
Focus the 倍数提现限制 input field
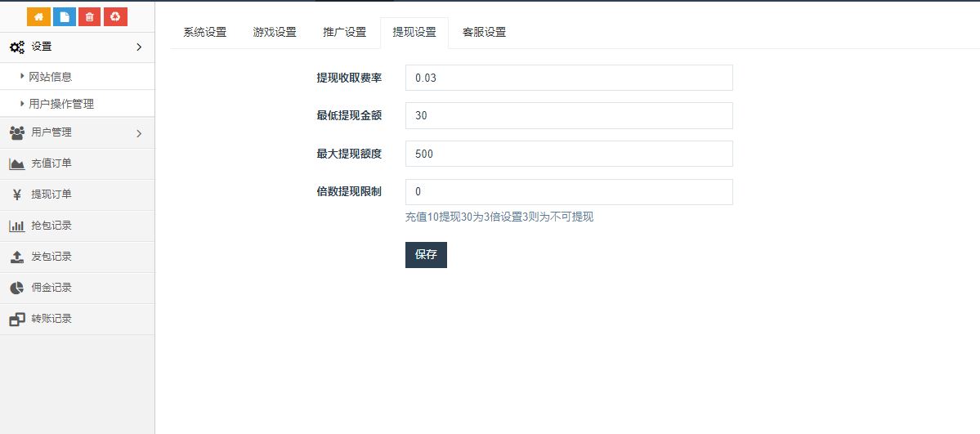click(x=569, y=192)
